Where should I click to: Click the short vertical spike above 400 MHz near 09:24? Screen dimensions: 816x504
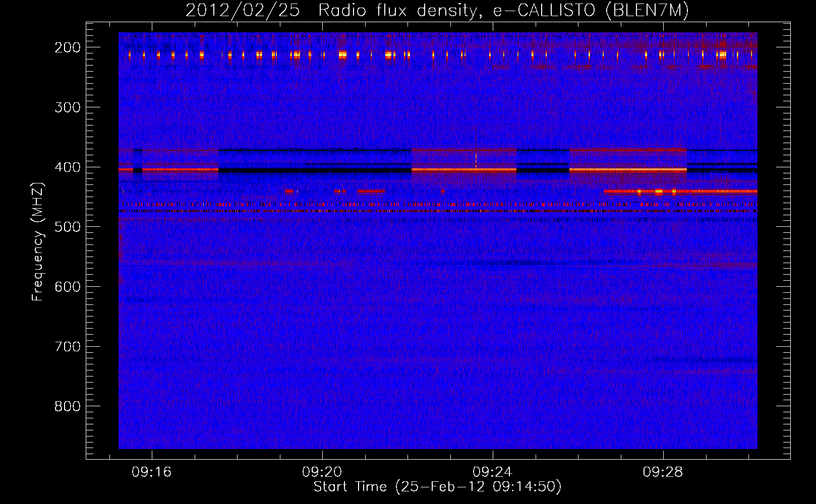click(x=476, y=161)
